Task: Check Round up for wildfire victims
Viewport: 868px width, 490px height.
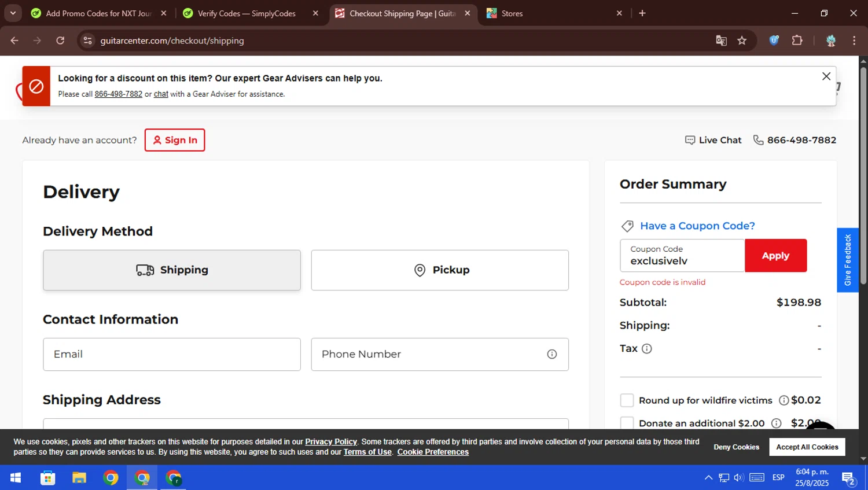Action: (627, 400)
